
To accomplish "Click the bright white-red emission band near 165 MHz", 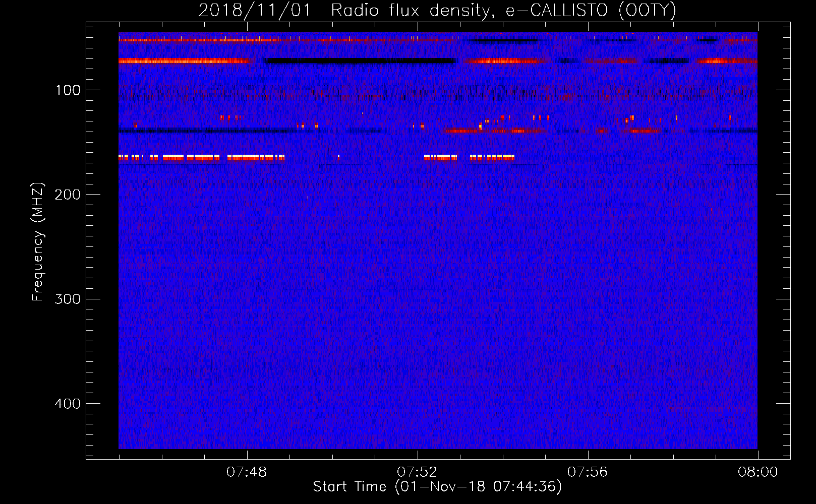I will point(202,157).
